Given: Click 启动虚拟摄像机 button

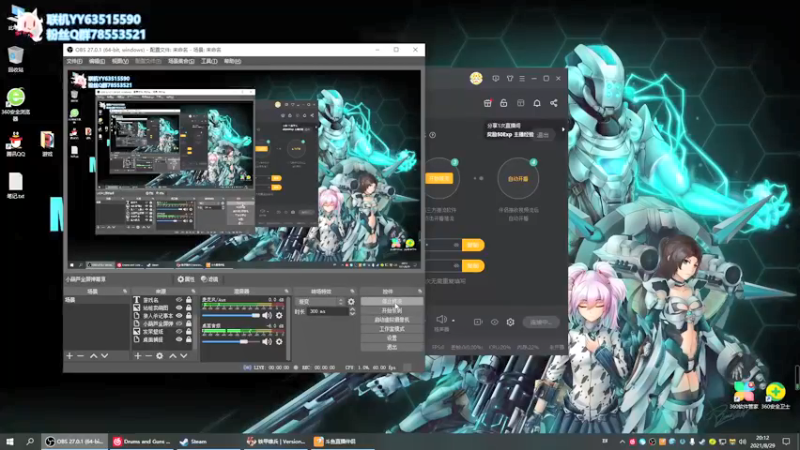Looking at the screenshot, I should pos(392,319).
